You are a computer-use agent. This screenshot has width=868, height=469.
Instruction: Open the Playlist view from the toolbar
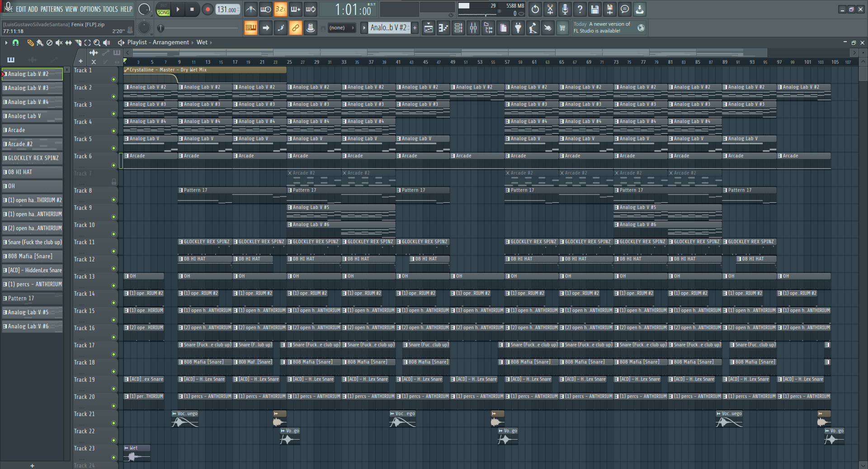[428, 28]
